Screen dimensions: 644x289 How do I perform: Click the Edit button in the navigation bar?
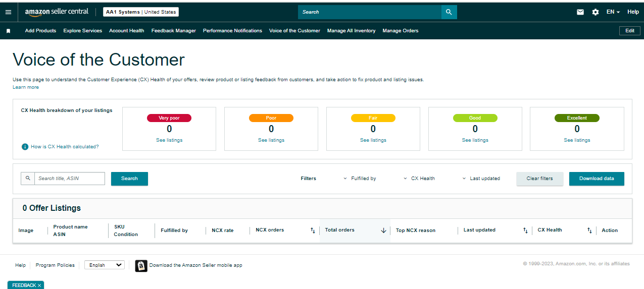[x=630, y=31]
